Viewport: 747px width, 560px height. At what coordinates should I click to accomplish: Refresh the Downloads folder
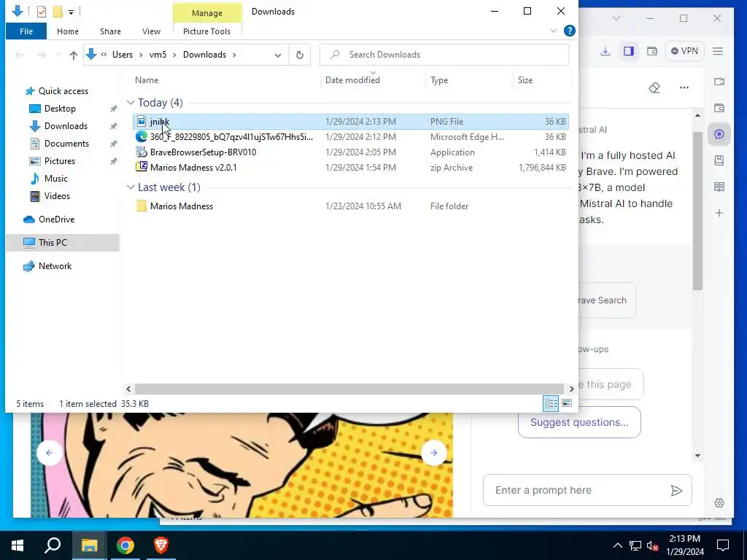tap(300, 55)
